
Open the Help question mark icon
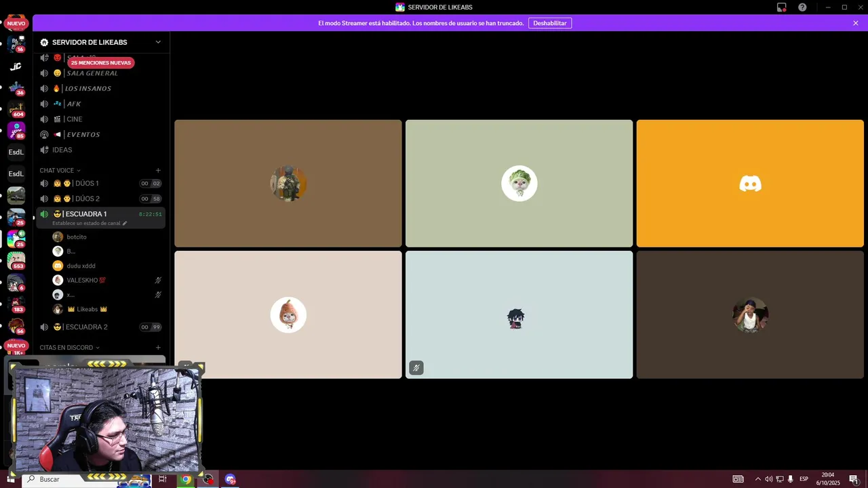(802, 7)
